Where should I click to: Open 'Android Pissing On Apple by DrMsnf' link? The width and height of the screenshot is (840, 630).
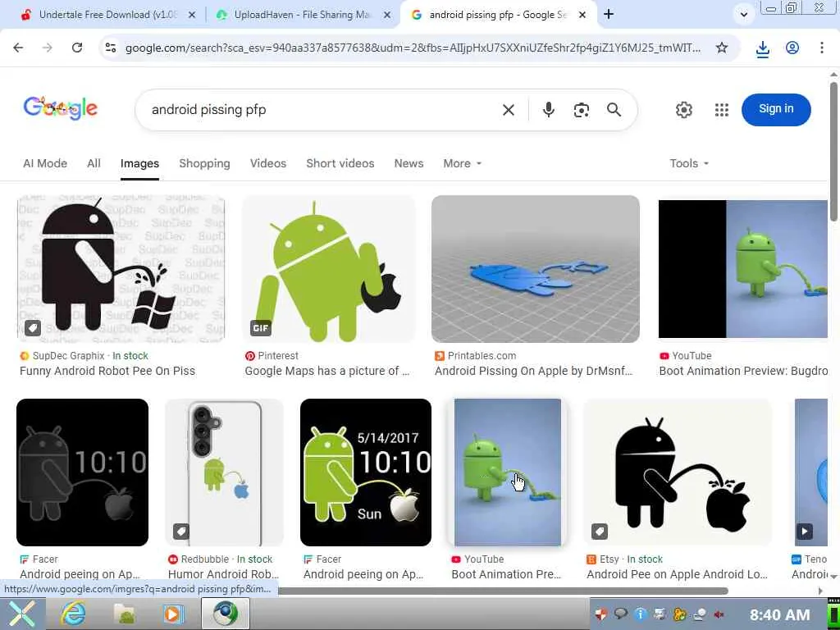click(x=533, y=371)
